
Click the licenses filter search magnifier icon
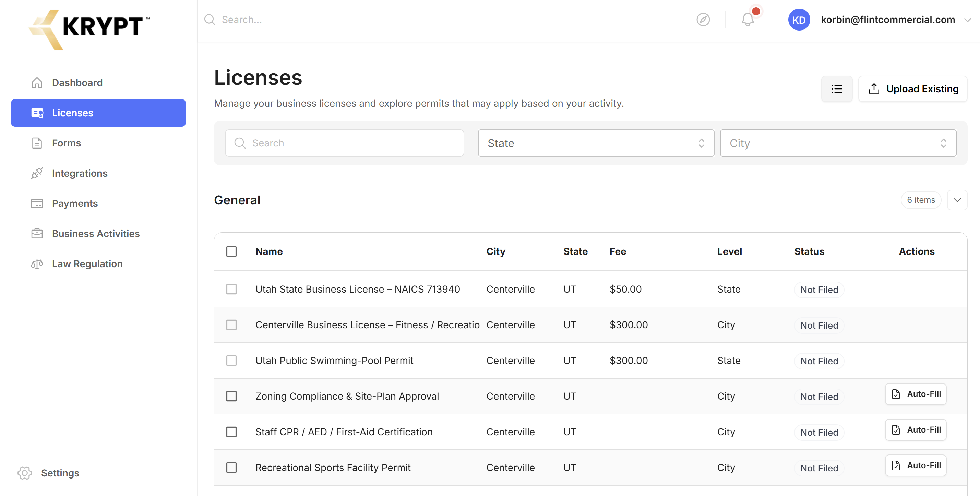pyautogui.click(x=240, y=143)
